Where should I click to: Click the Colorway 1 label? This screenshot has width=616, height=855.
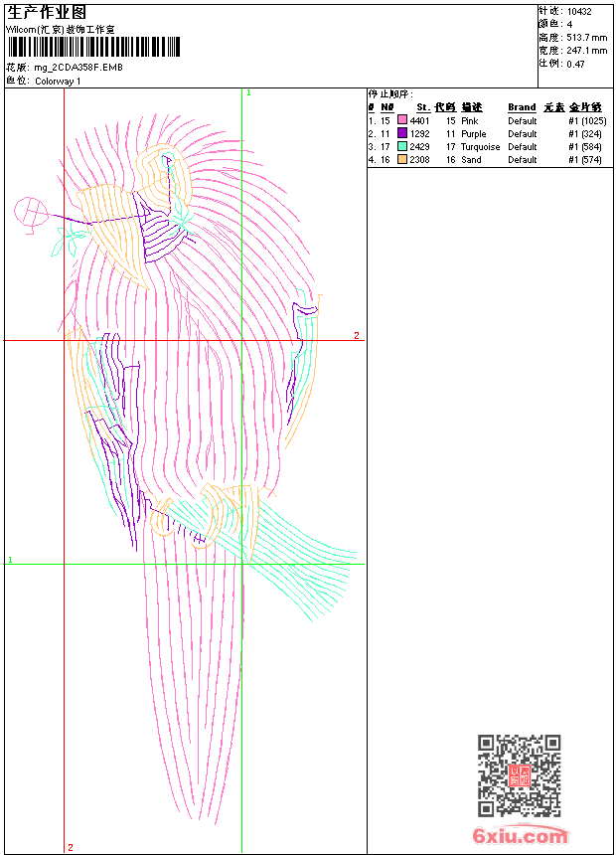coord(58,82)
